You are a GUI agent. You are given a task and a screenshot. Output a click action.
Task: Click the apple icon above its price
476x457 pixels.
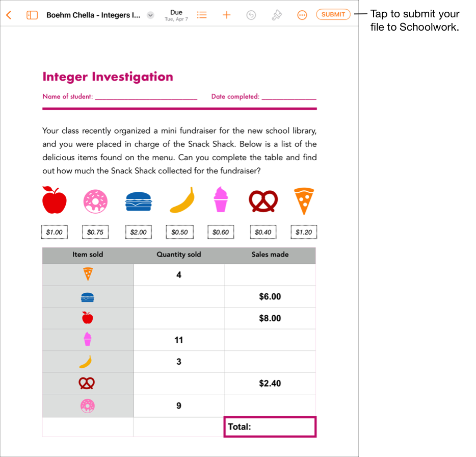[x=54, y=200]
